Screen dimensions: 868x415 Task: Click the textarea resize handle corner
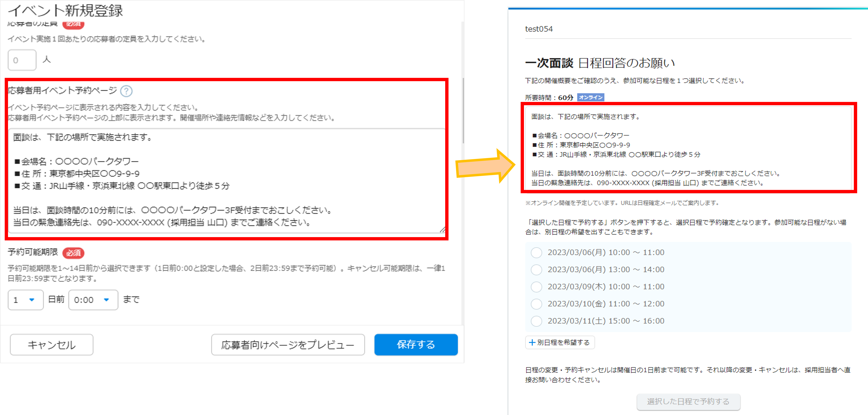442,230
